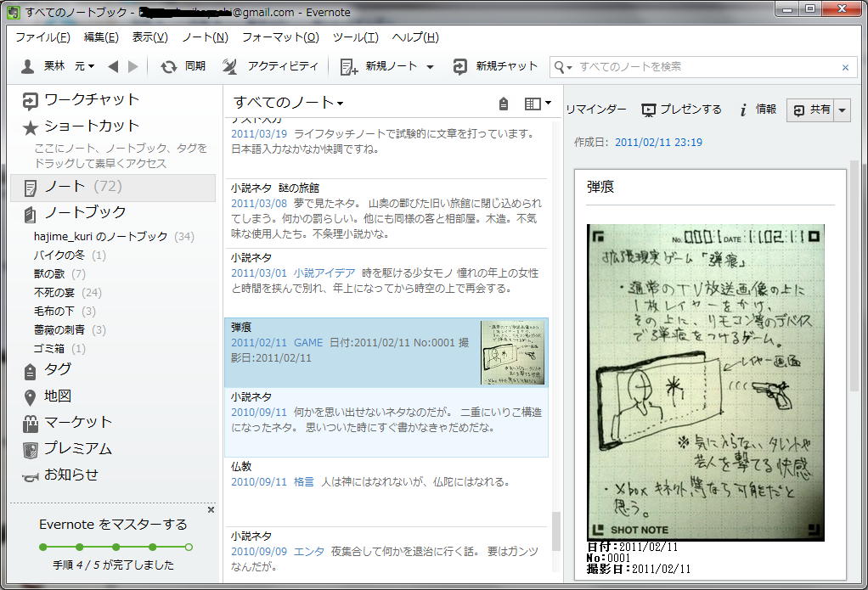Screen dimensions: 868x590
Task: Click the first completed step dot
Action: 43,548
